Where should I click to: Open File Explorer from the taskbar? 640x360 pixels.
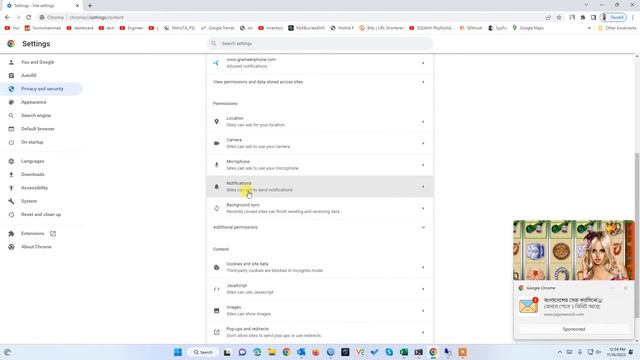point(271,352)
